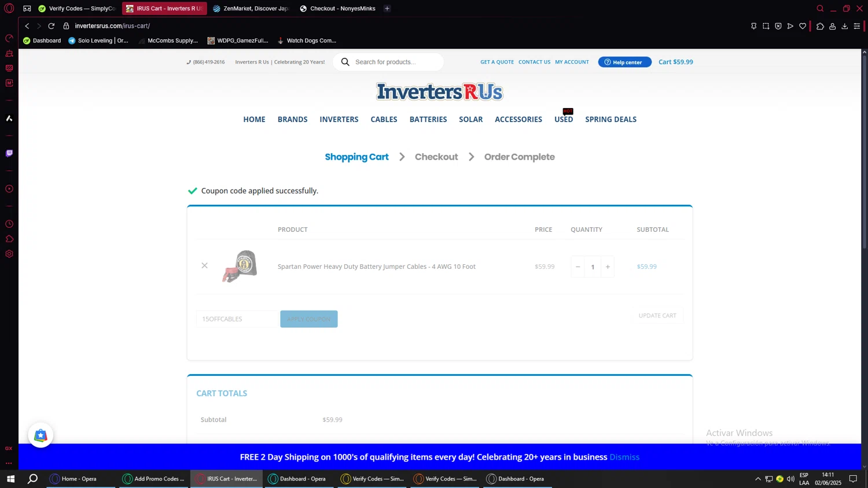The height and width of the screenshot is (488, 868).
Task: Open the Opera main menu logo
Action: pyautogui.click(x=9, y=8)
